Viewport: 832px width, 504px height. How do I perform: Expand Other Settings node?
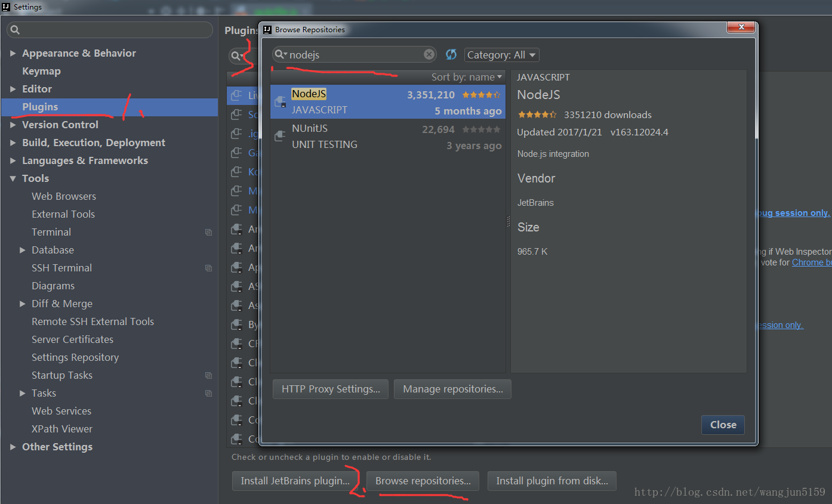coord(13,447)
